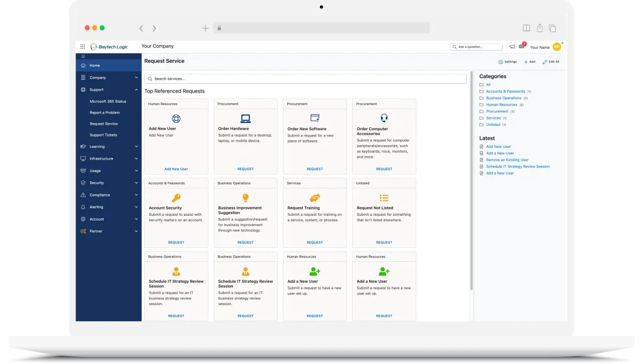Click the Add plus button
Screen dimensions: 643x364
pos(529,62)
